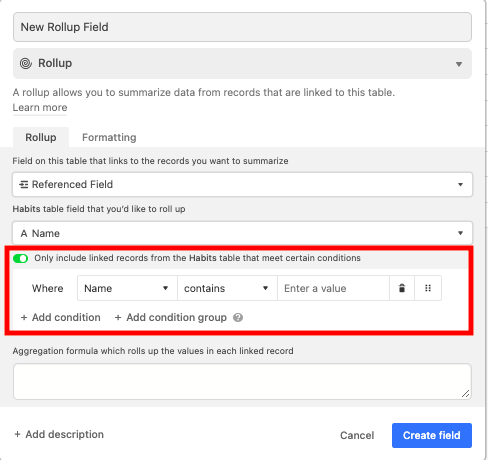Image resolution: width=488 pixels, height=460 pixels.
Task: Switch to the Formatting tab
Action: pyautogui.click(x=109, y=137)
